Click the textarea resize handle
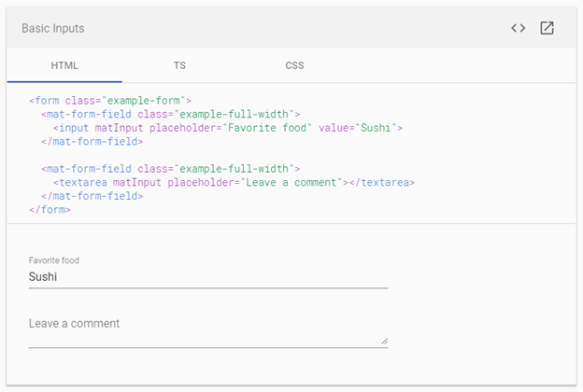Image resolution: width=583 pixels, height=392 pixels. pos(384,343)
